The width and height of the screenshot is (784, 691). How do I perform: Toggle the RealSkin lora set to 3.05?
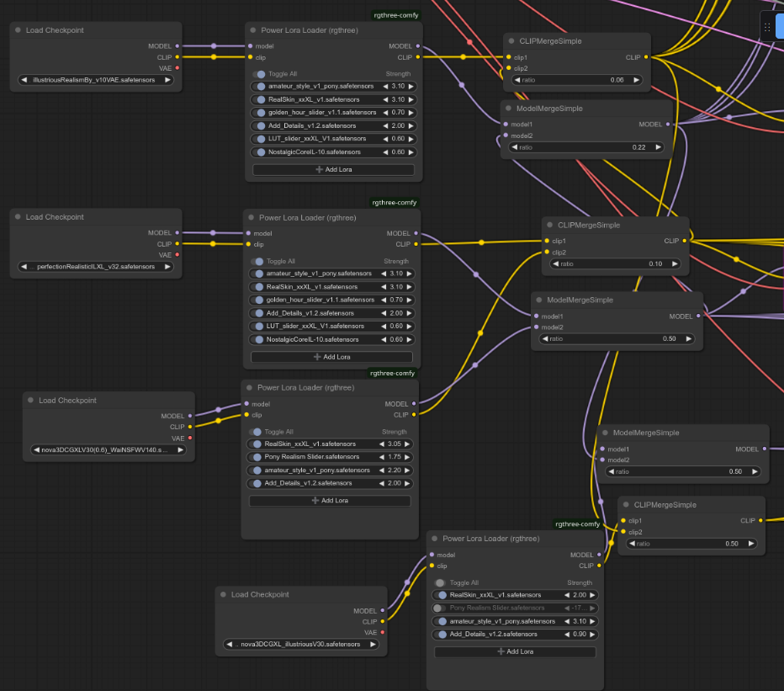pos(256,444)
